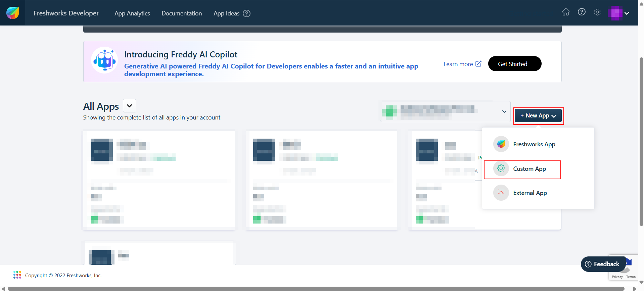Click the horizontal scrollbar at bottom
The image size is (644, 291).
[316, 289]
